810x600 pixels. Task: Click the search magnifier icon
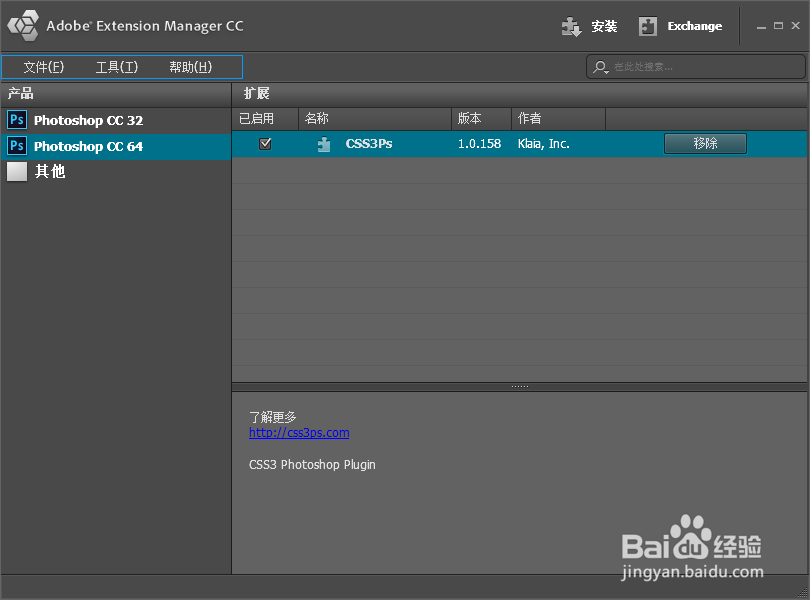point(600,67)
